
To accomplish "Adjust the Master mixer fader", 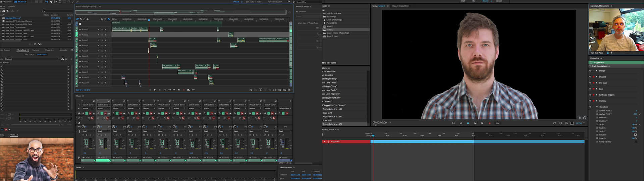I will pyautogui.click(x=283, y=142).
